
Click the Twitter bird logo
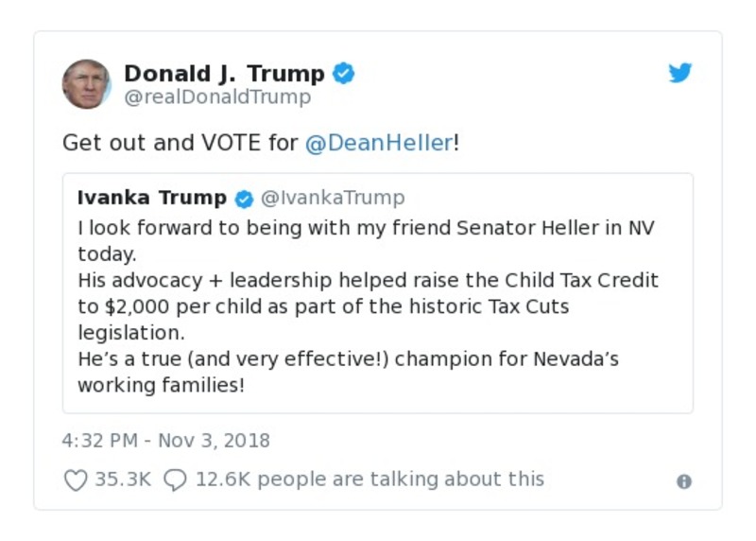680,74
